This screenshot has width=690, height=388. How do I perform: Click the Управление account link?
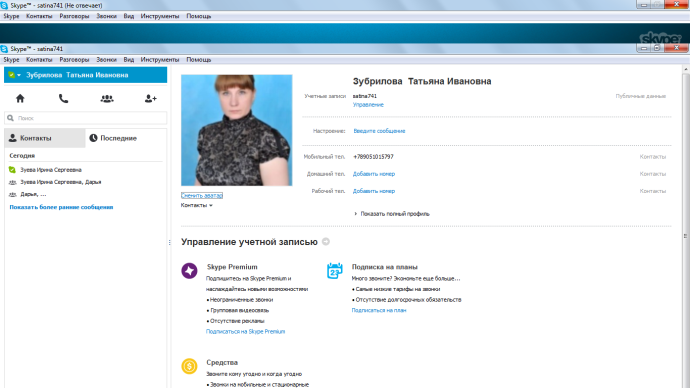[368, 105]
